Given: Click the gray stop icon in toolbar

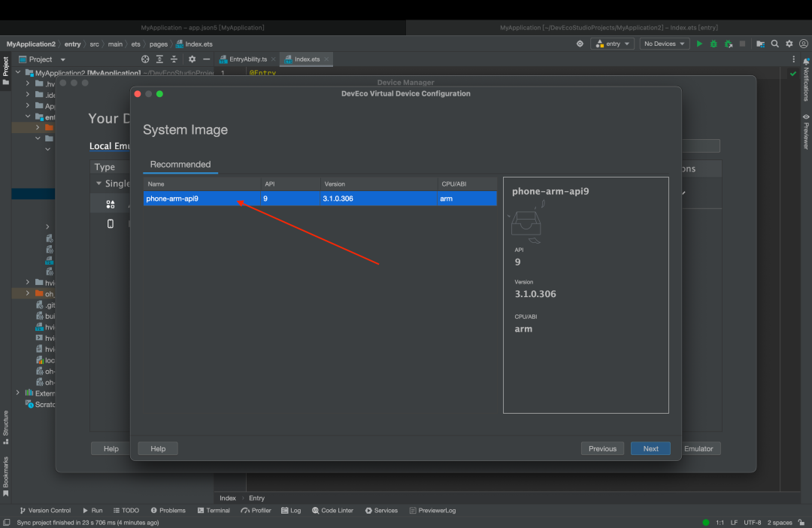Looking at the screenshot, I should (742, 44).
